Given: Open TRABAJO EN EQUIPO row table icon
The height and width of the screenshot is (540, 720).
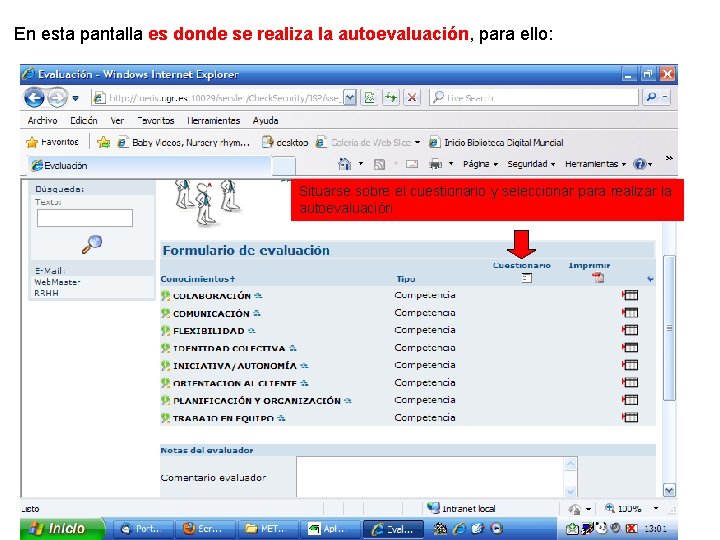Looking at the screenshot, I should (630, 417).
